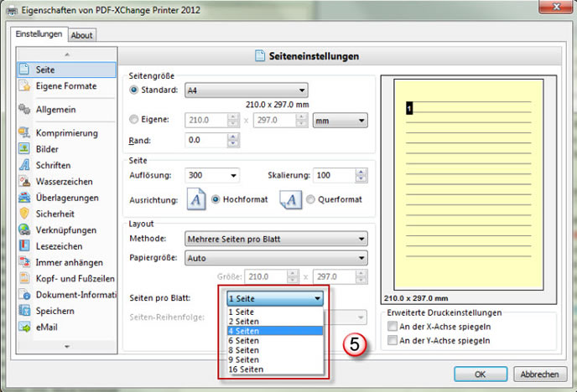Click the Schriften letter A icon
The width and height of the screenshot is (577, 392).
tap(24, 165)
